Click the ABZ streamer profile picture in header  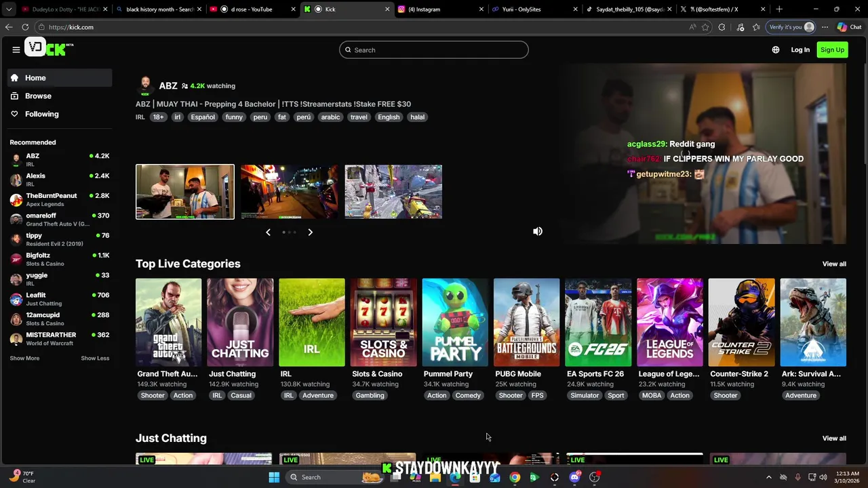[x=144, y=85]
